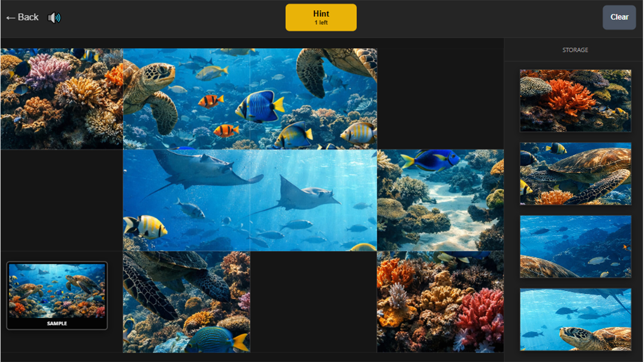Select the turtle flipper piece at bottom center
This screenshot has height=362, width=644.
point(186,302)
